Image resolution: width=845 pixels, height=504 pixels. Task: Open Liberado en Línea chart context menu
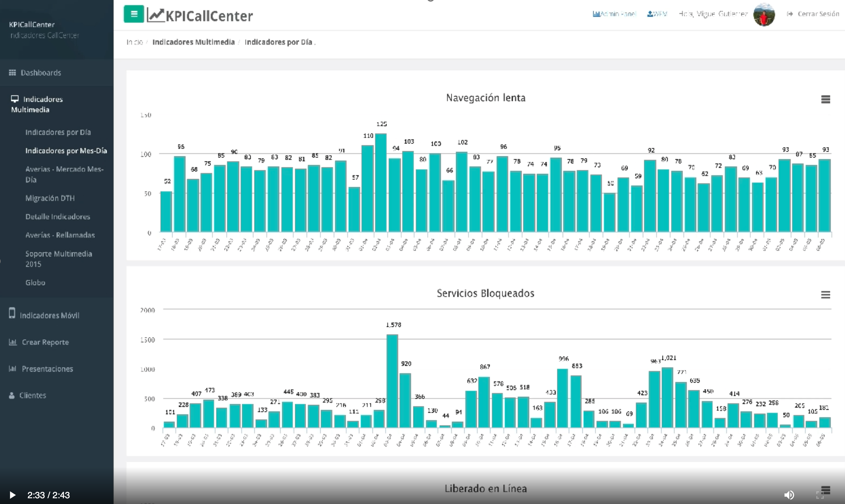pos(825,490)
